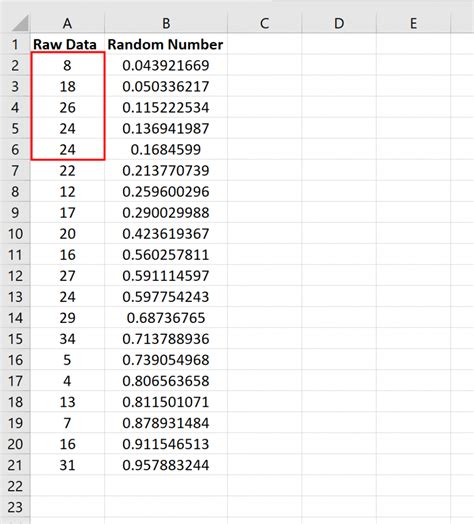This screenshot has width=474, height=524.
Task: Click cell A18 containing 13
Action: (x=68, y=402)
